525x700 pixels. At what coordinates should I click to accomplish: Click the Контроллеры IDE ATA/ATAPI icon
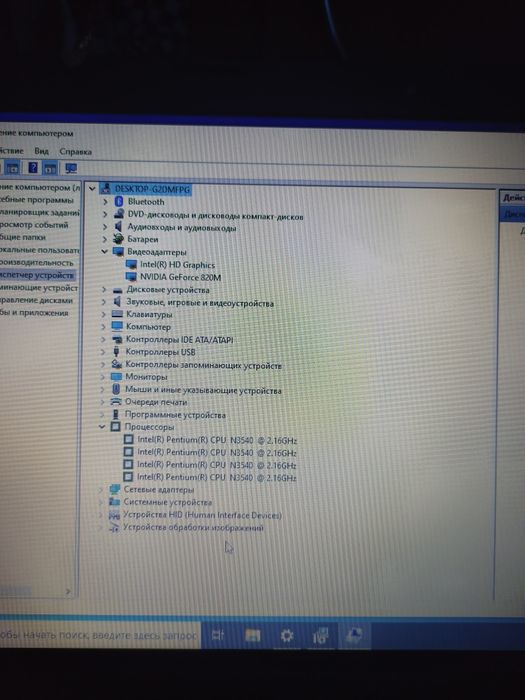pos(117,339)
